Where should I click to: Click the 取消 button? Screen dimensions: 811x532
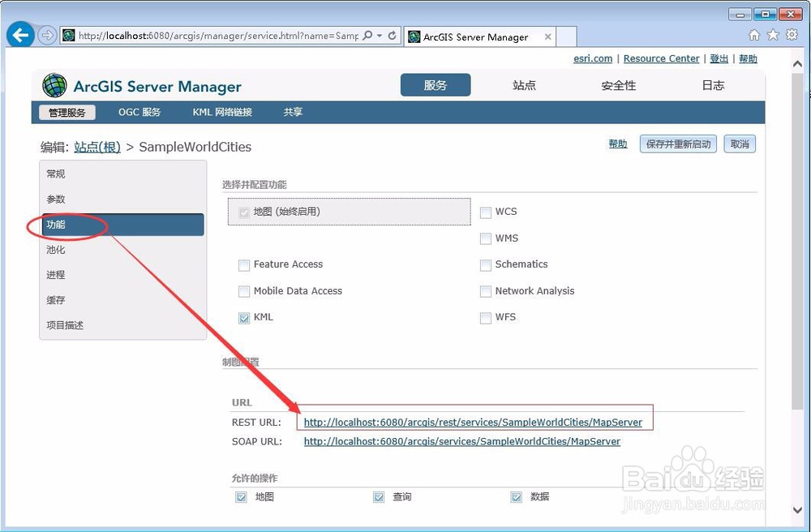pos(740,144)
